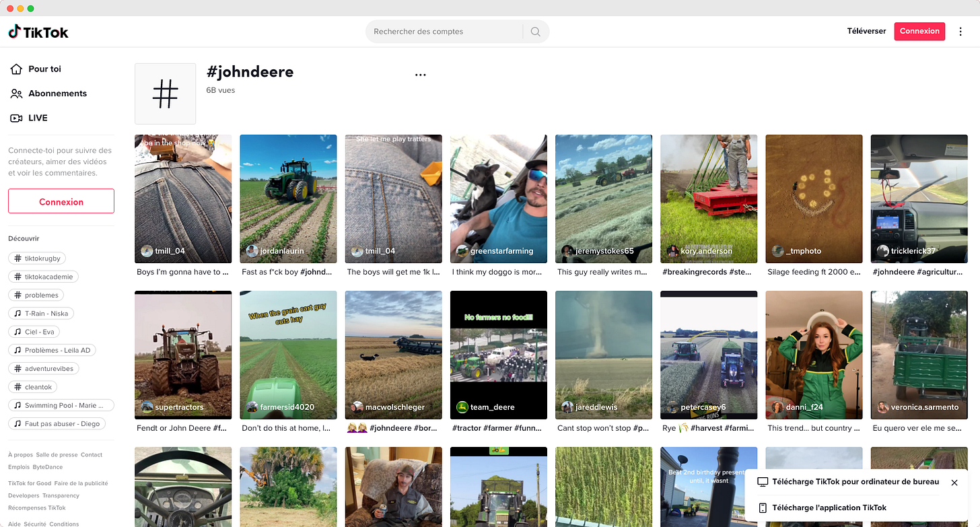Click the #johndeere hashtag icon tile
980x527 pixels.
click(166, 94)
